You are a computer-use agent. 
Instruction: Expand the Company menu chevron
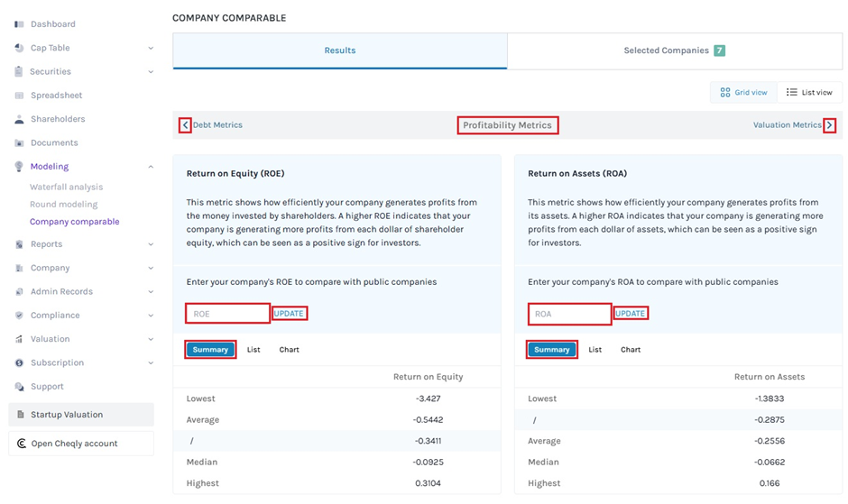pos(151,268)
